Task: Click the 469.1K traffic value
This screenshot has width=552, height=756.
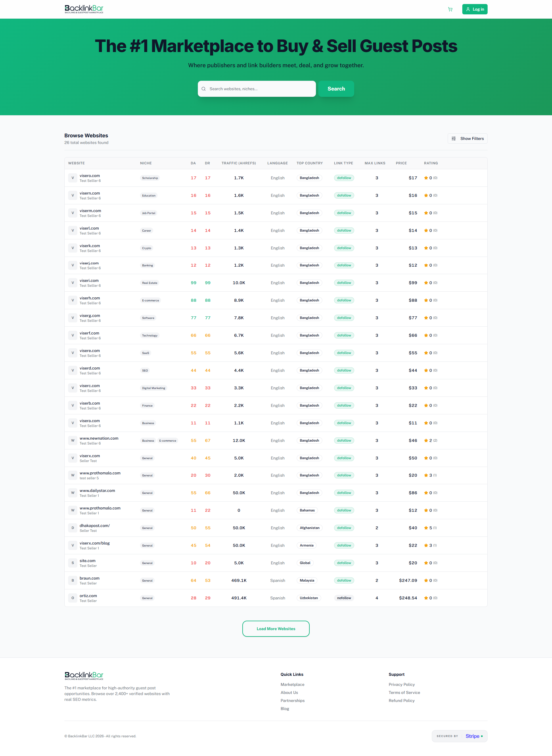Action: (x=239, y=580)
